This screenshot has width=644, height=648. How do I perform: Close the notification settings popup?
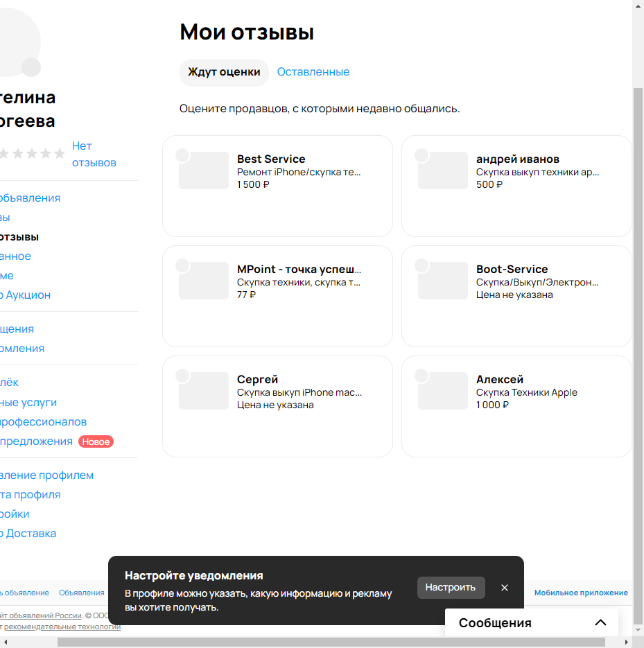(504, 587)
